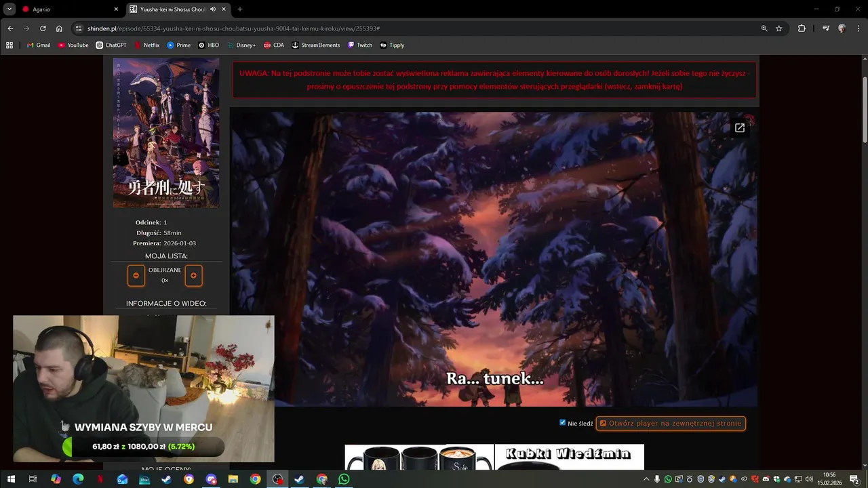Open the Gmail bookmark
Screen dimensions: 868x488
coord(39,45)
